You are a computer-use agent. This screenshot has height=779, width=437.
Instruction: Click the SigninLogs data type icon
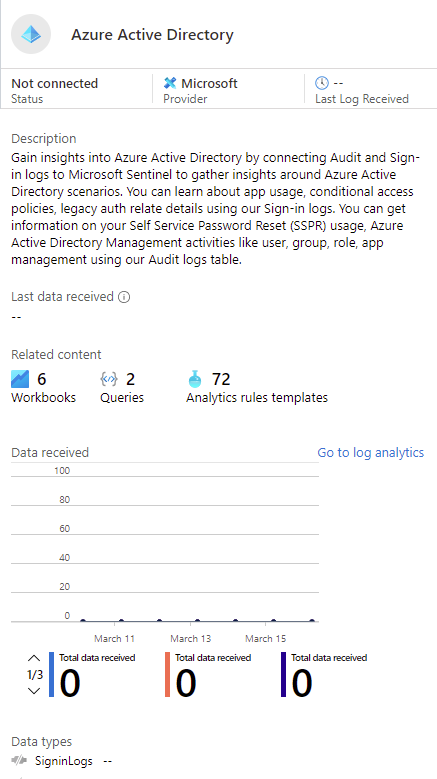click(19, 761)
